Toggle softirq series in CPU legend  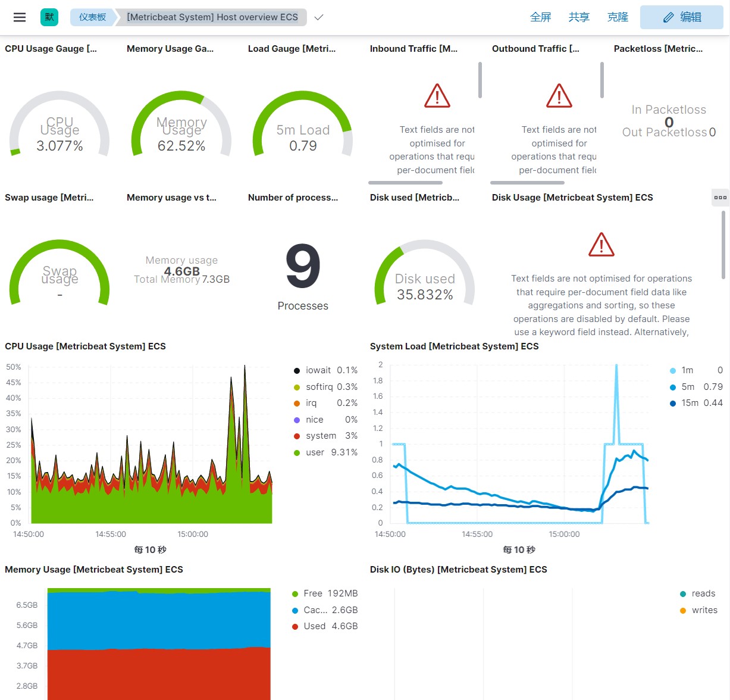pyautogui.click(x=325, y=387)
